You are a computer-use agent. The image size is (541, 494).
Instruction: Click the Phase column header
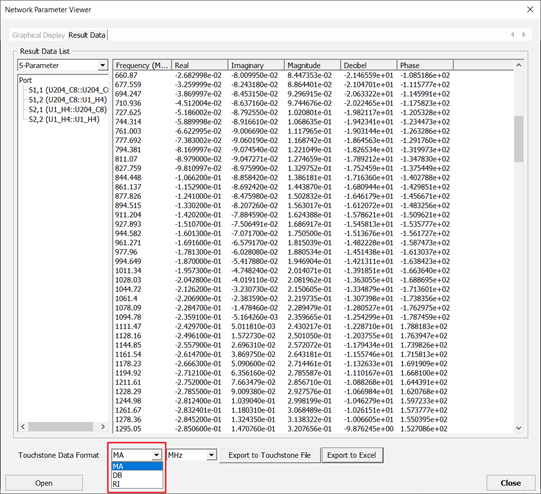pyautogui.click(x=425, y=65)
